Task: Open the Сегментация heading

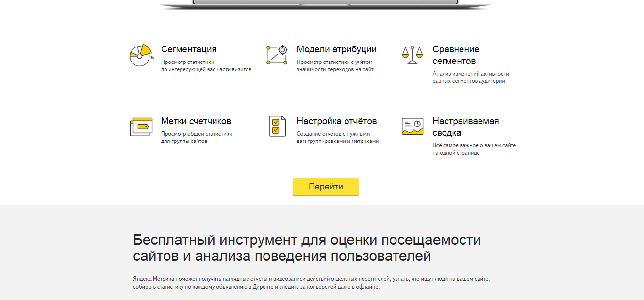Action: pyautogui.click(x=189, y=49)
